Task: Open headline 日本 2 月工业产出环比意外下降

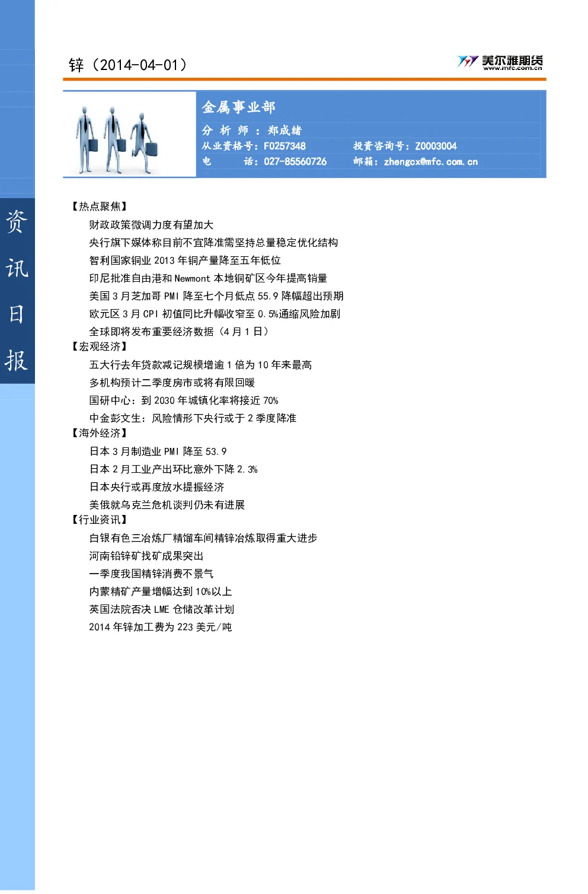Action: pos(173,469)
